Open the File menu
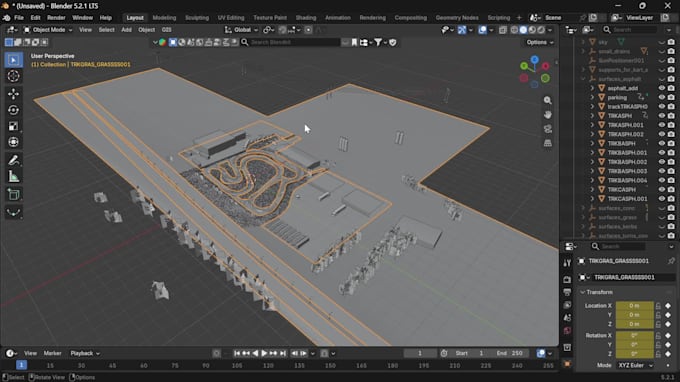 19,18
